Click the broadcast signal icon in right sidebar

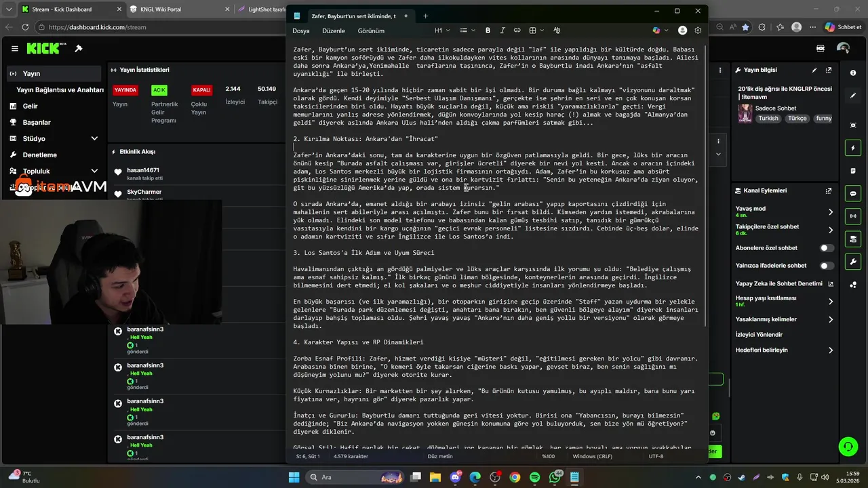click(x=853, y=216)
